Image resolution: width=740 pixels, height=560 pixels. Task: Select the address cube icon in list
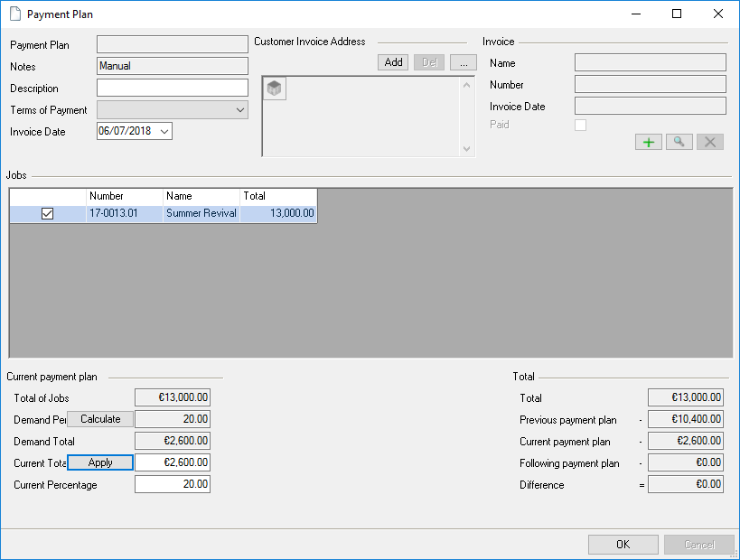275,89
